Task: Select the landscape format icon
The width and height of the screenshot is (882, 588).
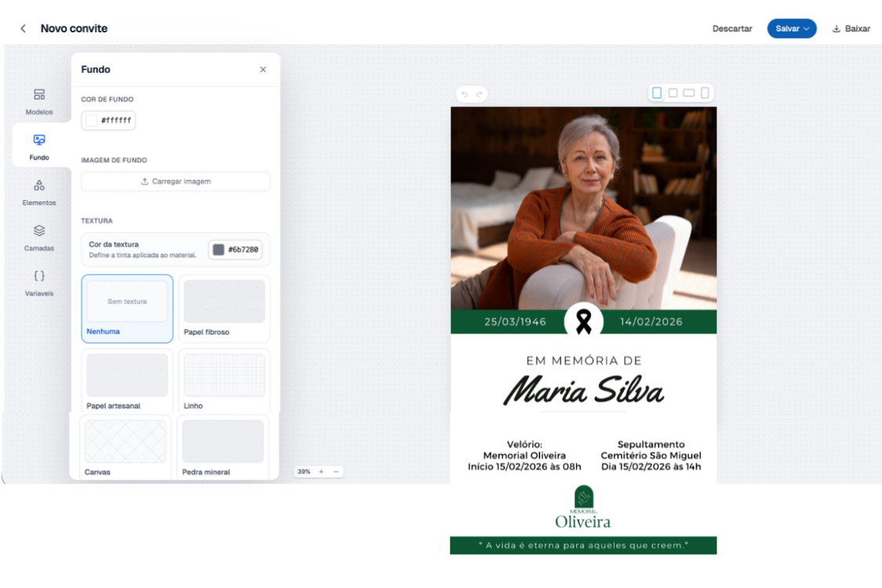Action: pos(688,93)
